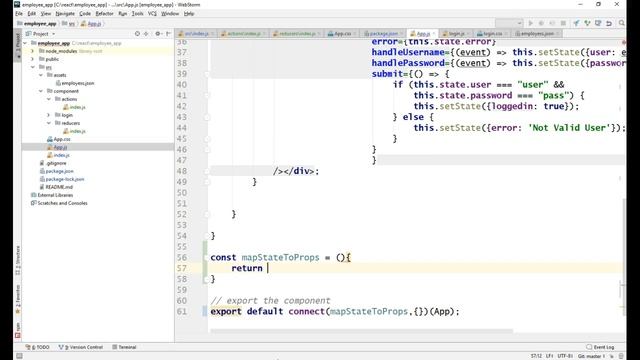Click the Run (play) icon in toolbar
640x360 pixels.
(x=531, y=23)
